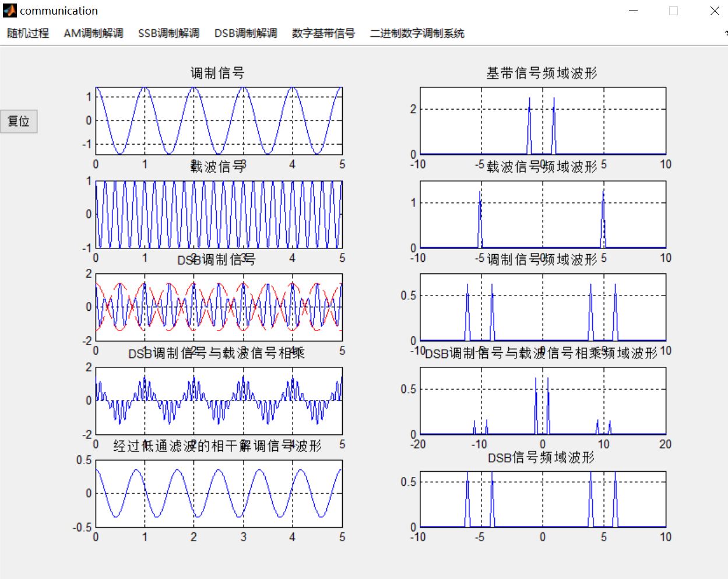728x579 pixels.
Task: Click the communication window title text
Action: (x=59, y=10)
